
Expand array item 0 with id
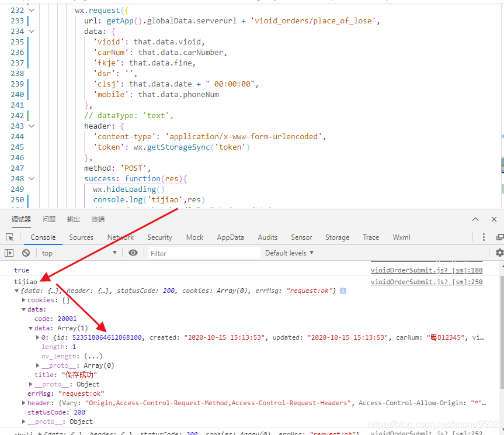[37, 337]
